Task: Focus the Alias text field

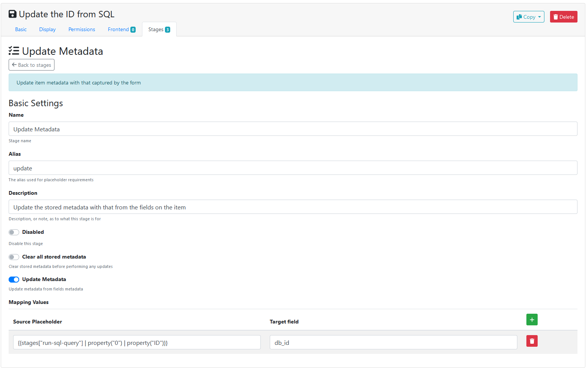Action: pos(293,168)
